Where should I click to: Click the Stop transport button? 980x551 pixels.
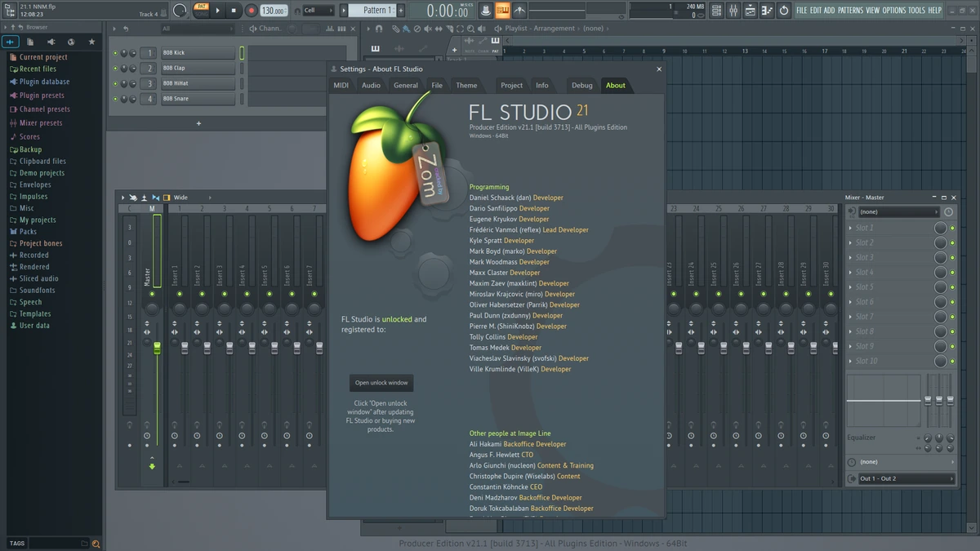point(234,11)
